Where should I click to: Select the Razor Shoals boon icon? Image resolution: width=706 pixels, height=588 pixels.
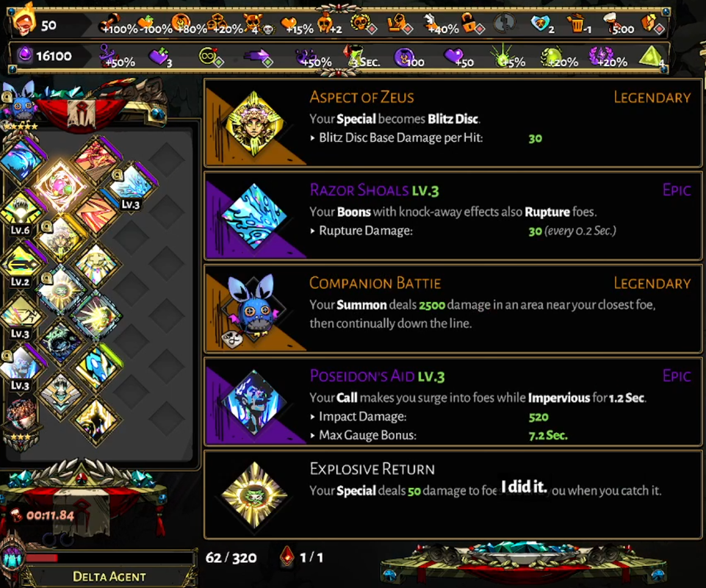tap(255, 216)
